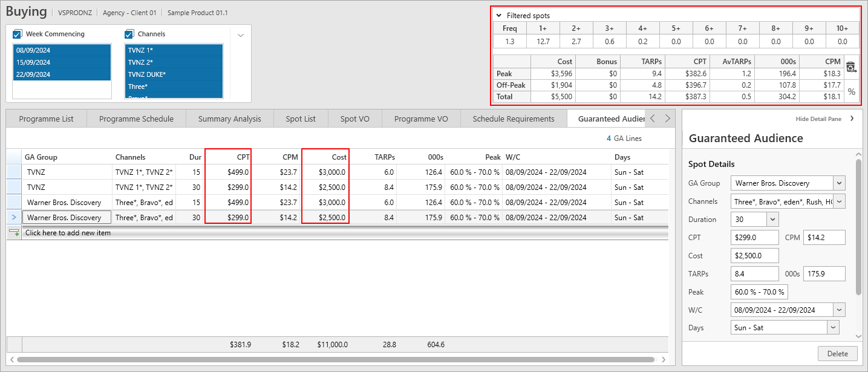Click the Sample Product 01.1 header text
Viewport: 868px width, 372px height.
click(x=198, y=13)
